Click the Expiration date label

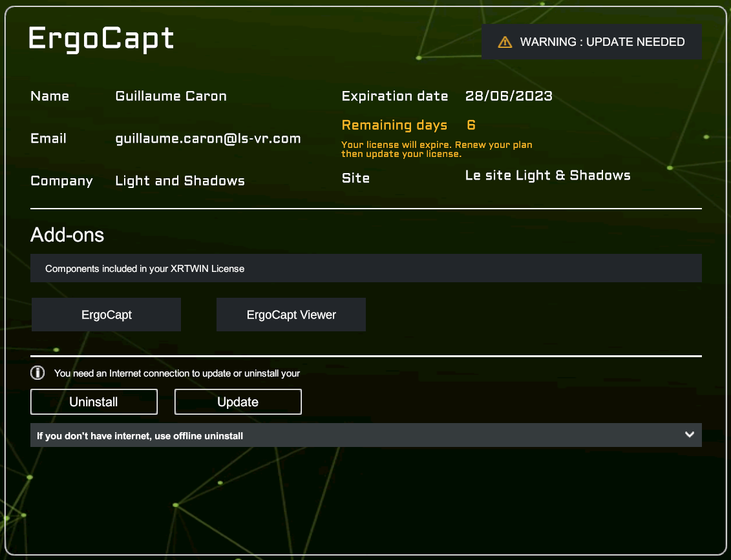(x=395, y=96)
